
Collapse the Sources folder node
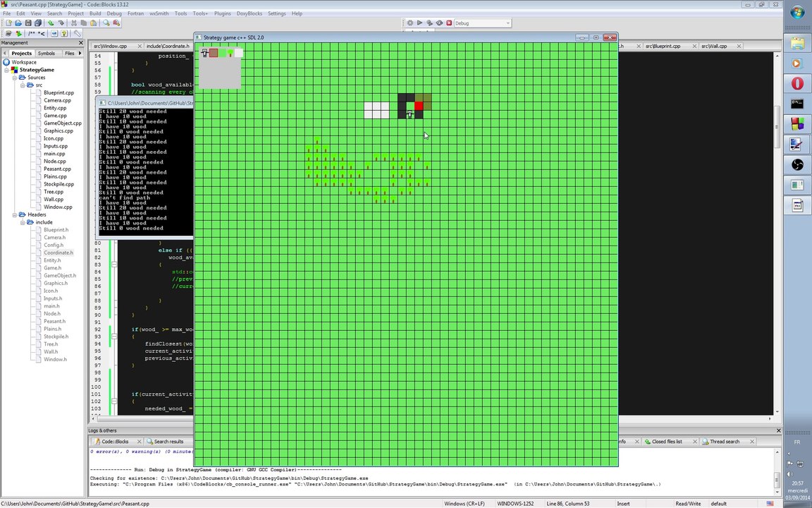coord(15,77)
